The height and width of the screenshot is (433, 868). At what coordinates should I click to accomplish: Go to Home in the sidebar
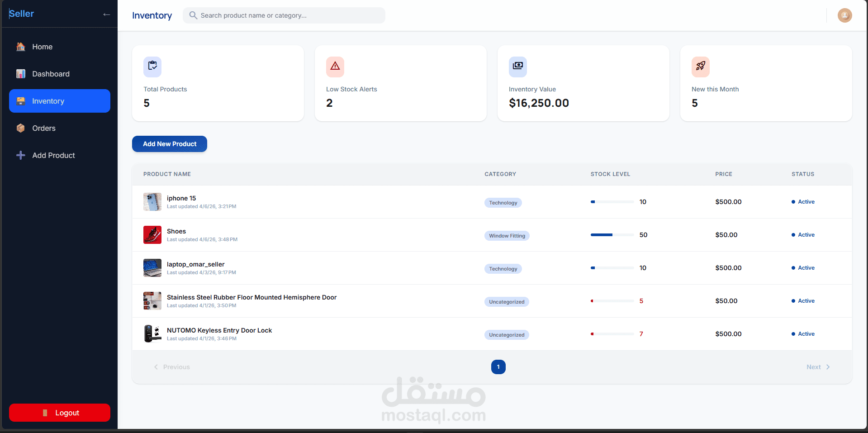(x=60, y=47)
